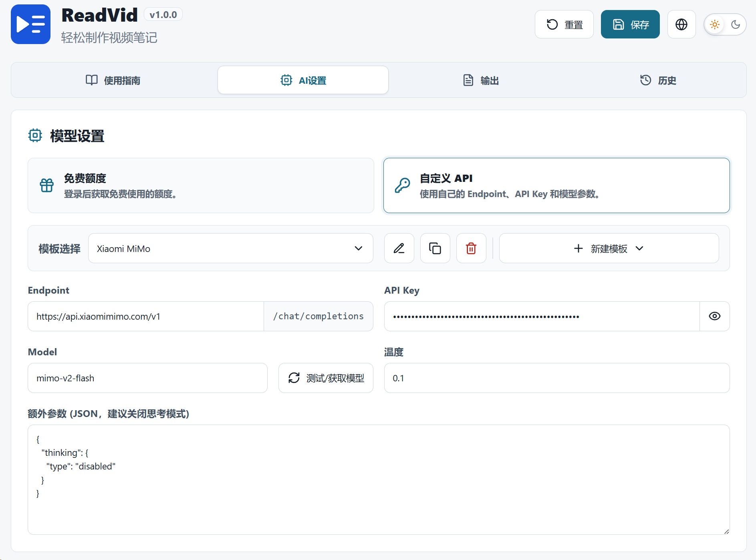Click the Endpoint URL input field
This screenshot has width=756, height=560.
(146, 316)
